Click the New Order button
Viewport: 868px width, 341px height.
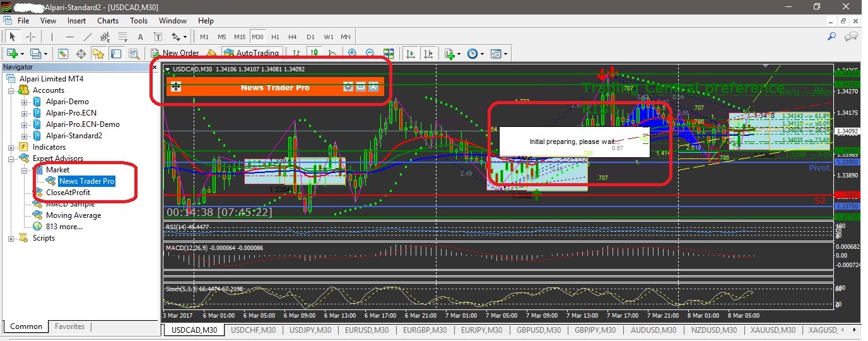pyautogui.click(x=175, y=54)
